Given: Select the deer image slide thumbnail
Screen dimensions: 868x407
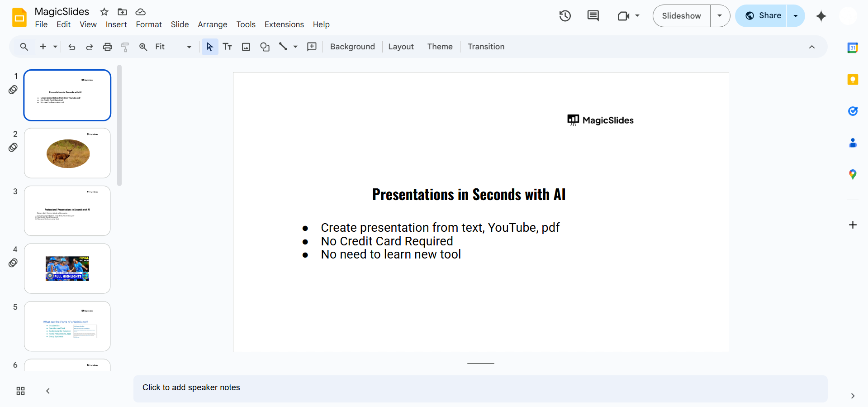Looking at the screenshot, I should [x=67, y=153].
